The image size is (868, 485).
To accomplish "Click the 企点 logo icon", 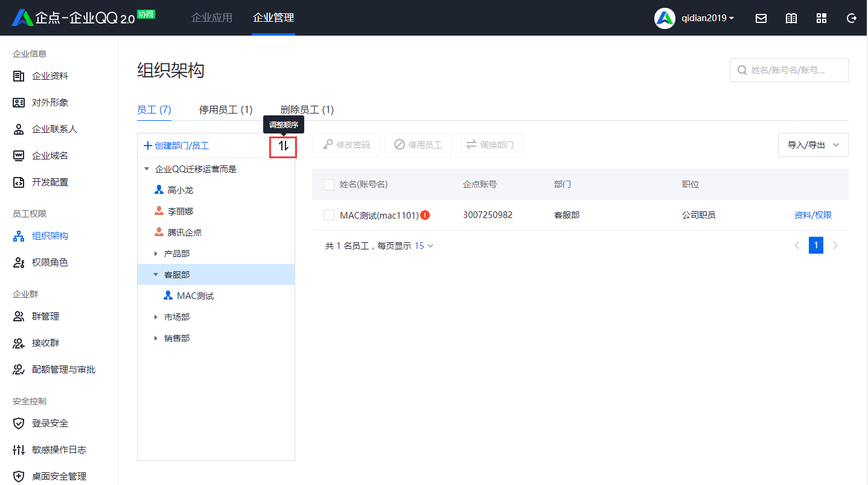I will [x=22, y=18].
